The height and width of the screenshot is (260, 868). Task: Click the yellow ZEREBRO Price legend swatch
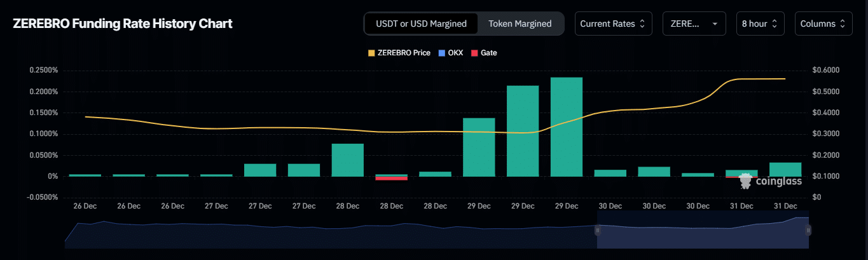tap(372, 53)
